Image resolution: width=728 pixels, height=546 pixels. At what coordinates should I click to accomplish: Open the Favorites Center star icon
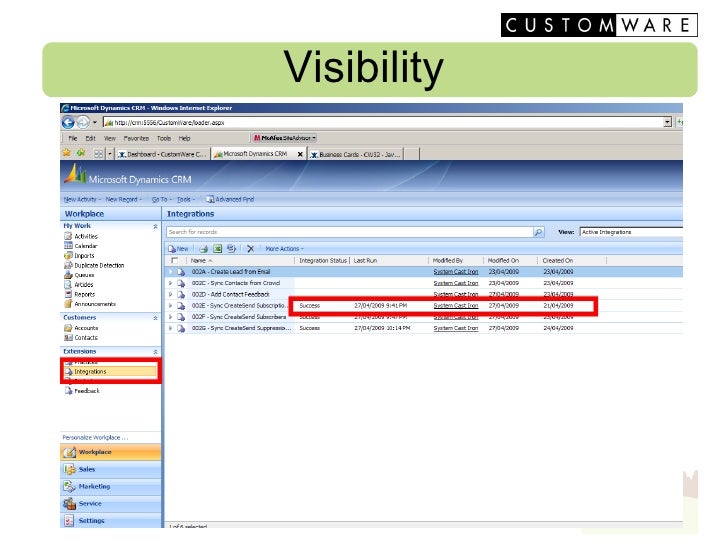point(67,153)
